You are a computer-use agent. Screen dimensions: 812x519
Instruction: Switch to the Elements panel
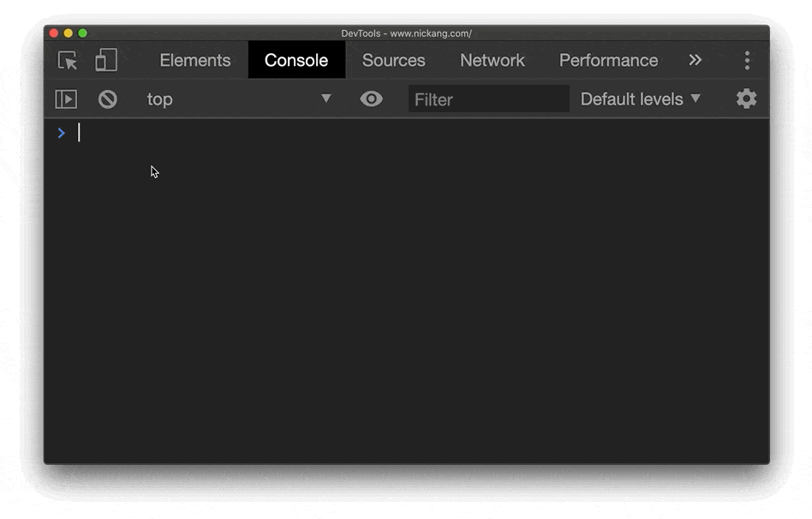tap(194, 60)
